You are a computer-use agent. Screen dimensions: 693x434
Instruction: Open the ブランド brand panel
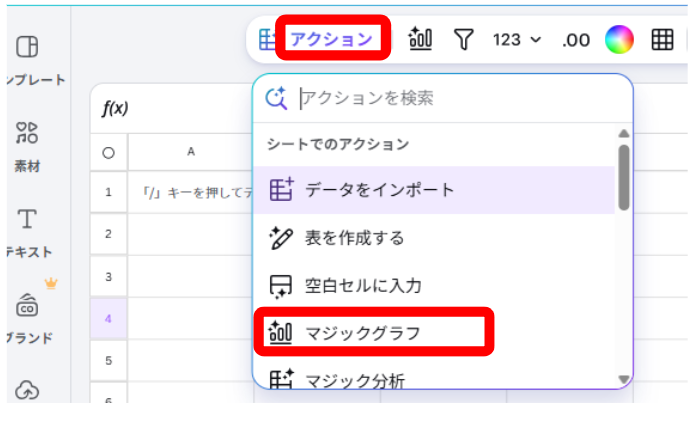[x=27, y=318]
